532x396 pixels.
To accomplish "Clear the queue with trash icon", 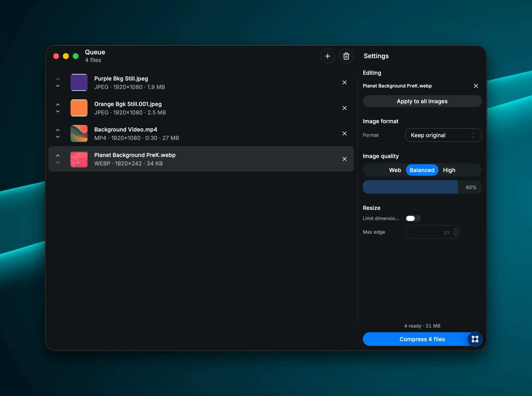I will [346, 56].
